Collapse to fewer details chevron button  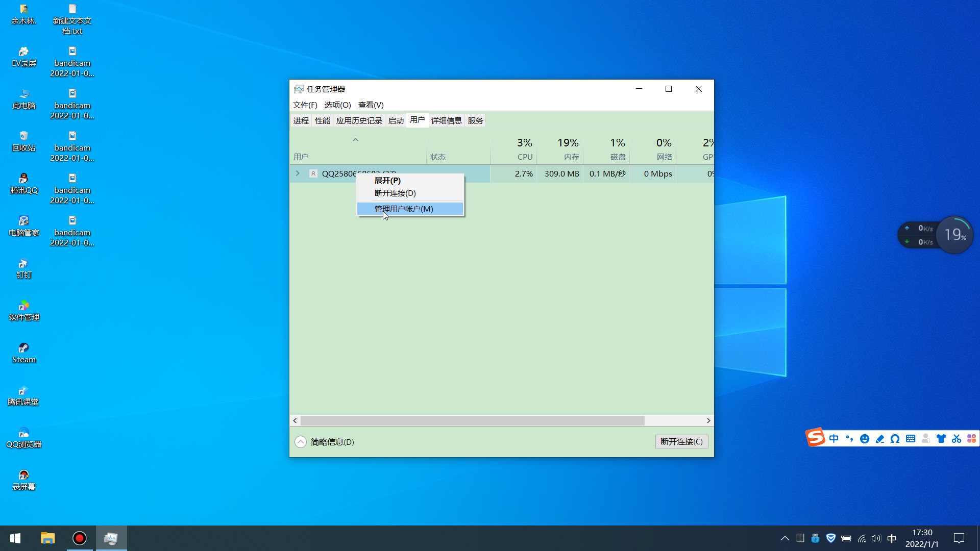click(301, 442)
